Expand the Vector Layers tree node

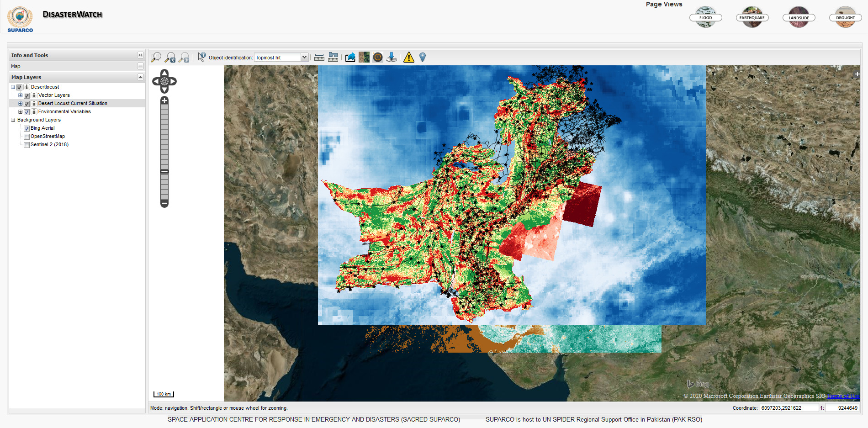point(20,95)
